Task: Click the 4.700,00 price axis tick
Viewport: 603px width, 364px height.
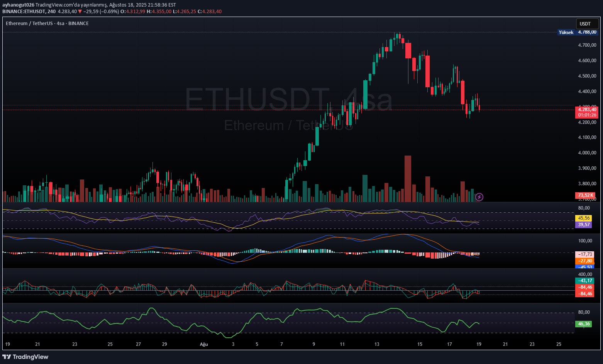Action: 587,45
